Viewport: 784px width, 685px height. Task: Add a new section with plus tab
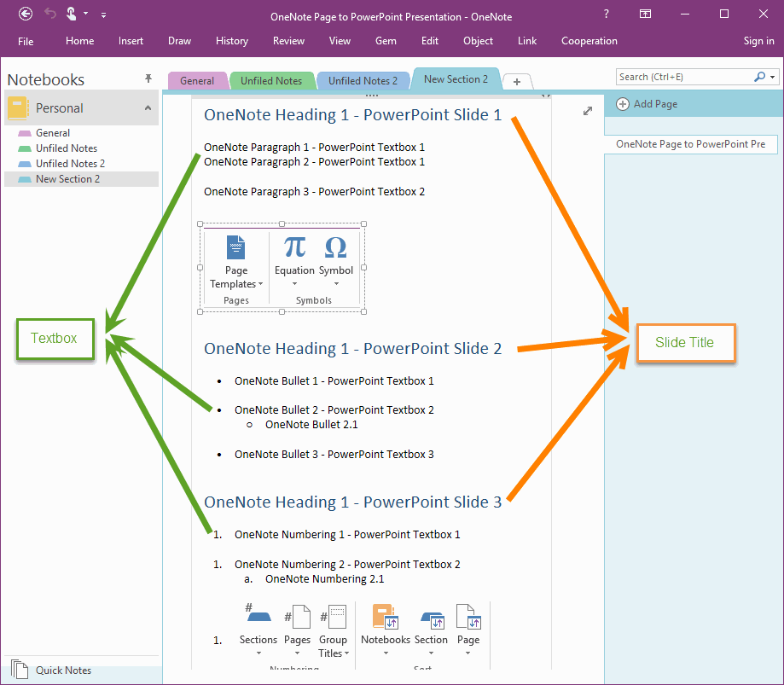516,81
